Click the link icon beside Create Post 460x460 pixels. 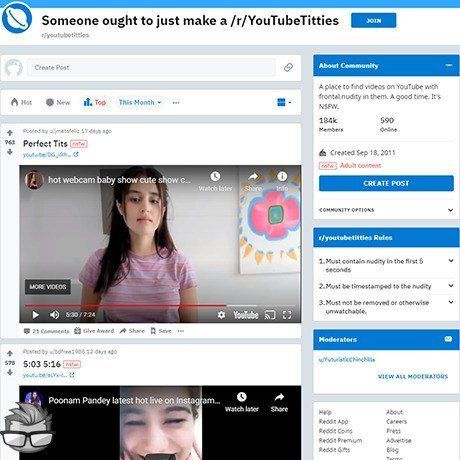pyautogui.click(x=288, y=68)
